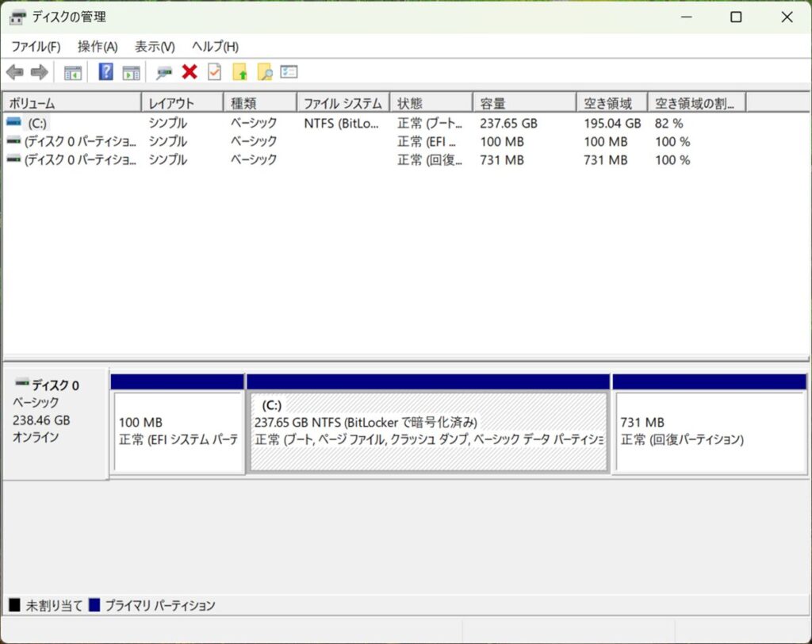This screenshot has width=812, height=644.
Task: Sort by the 容量 column header
Action: pyautogui.click(x=523, y=103)
